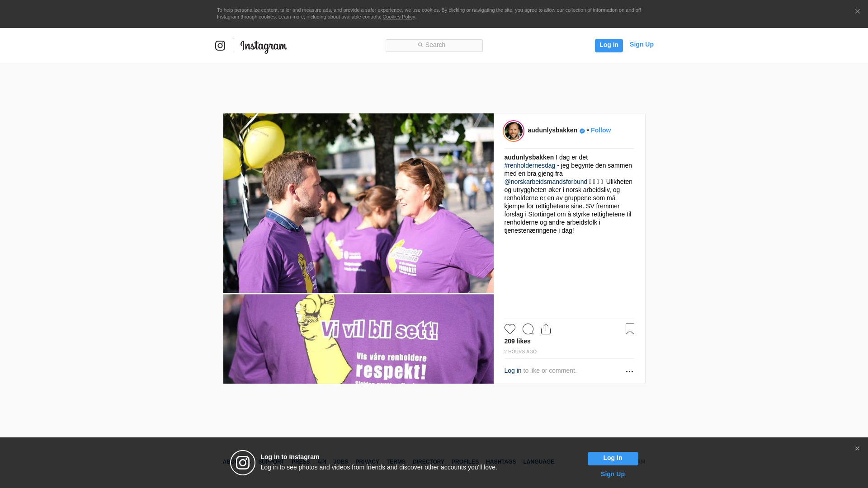Follow the audunlysbakken account
Viewport: 868px width, 488px height.
click(x=600, y=130)
